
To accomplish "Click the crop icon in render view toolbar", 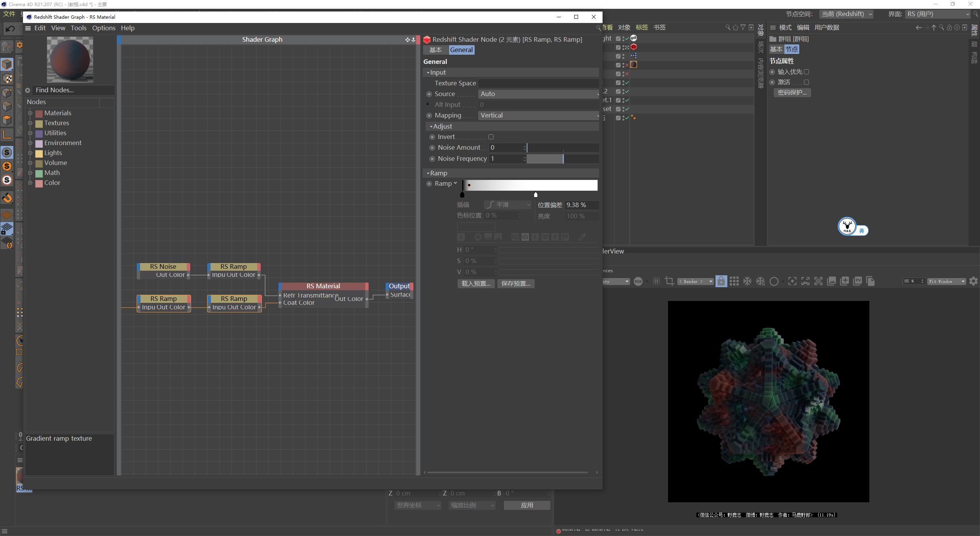I will coord(670,281).
